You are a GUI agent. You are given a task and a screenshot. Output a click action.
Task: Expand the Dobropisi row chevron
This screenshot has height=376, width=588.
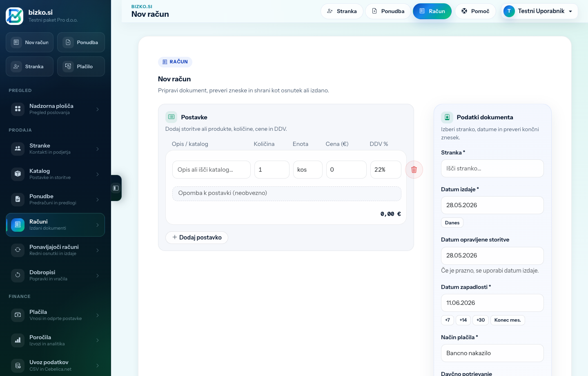[x=98, y=275]
